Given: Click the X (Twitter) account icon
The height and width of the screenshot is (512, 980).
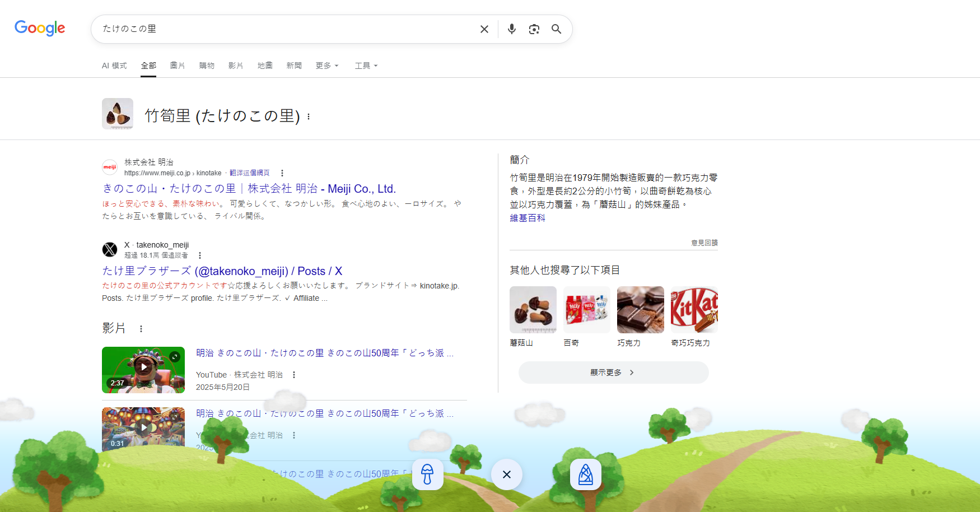Looking at the screenshot, I should [x=110, y=249].
